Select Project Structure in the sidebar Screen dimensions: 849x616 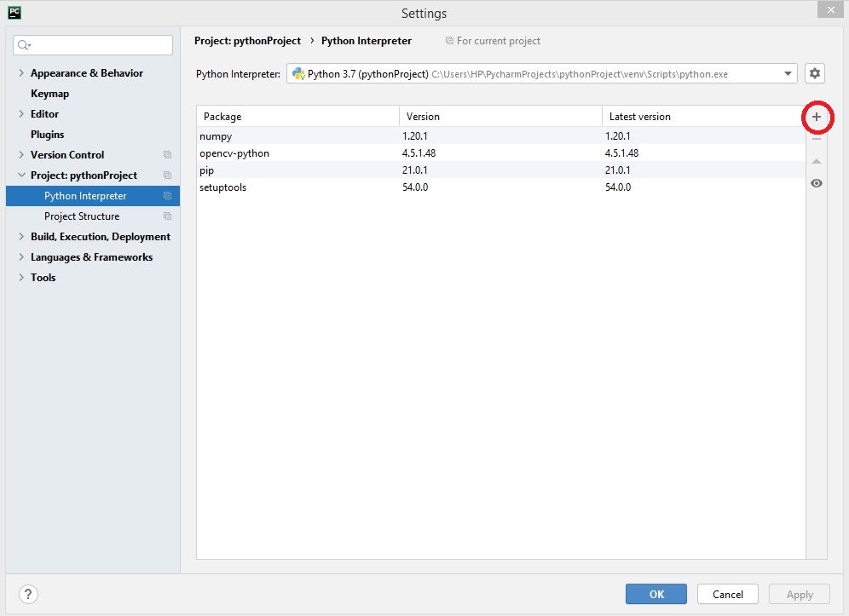click(82, 216)
